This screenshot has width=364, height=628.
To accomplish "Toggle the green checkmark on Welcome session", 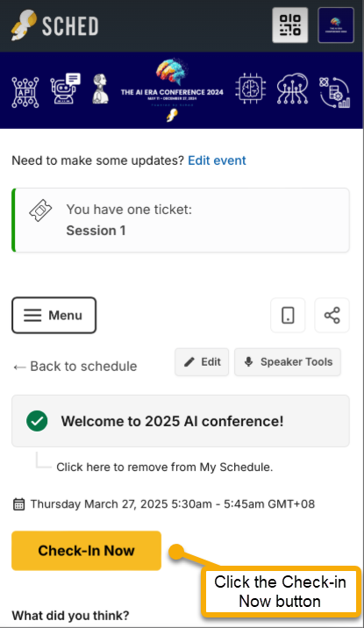I will click(37, 421).
